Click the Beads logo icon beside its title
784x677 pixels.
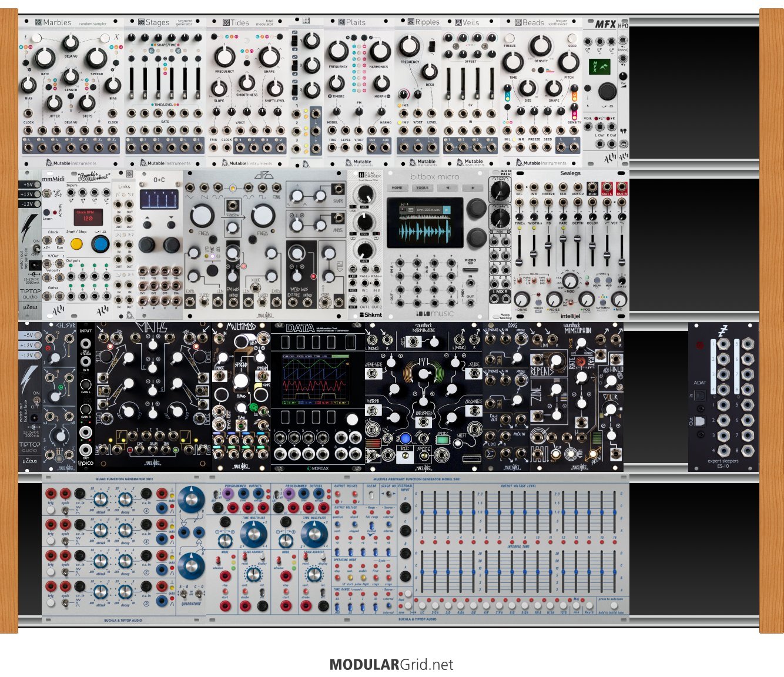[518, 22]
